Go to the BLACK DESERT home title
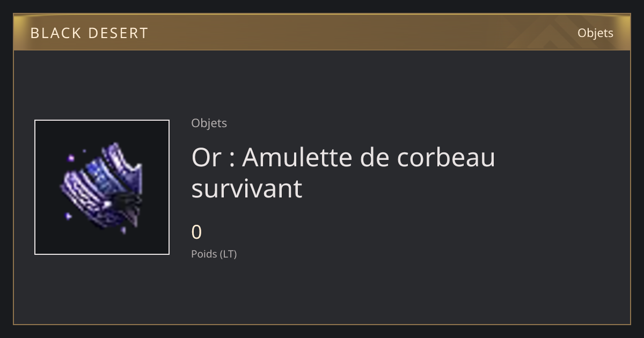This screenshot has width=644, height=338. tap(89, 33)
